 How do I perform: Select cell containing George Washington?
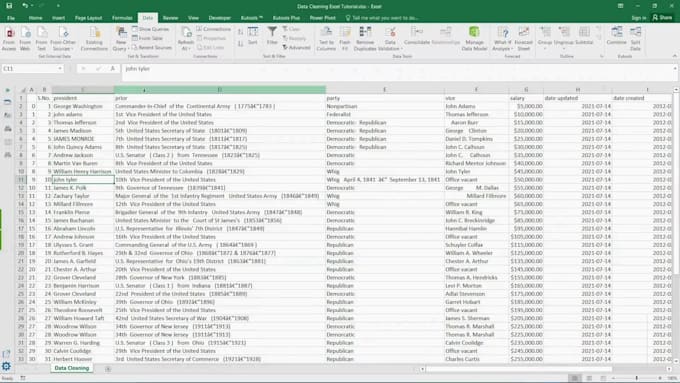83,106
